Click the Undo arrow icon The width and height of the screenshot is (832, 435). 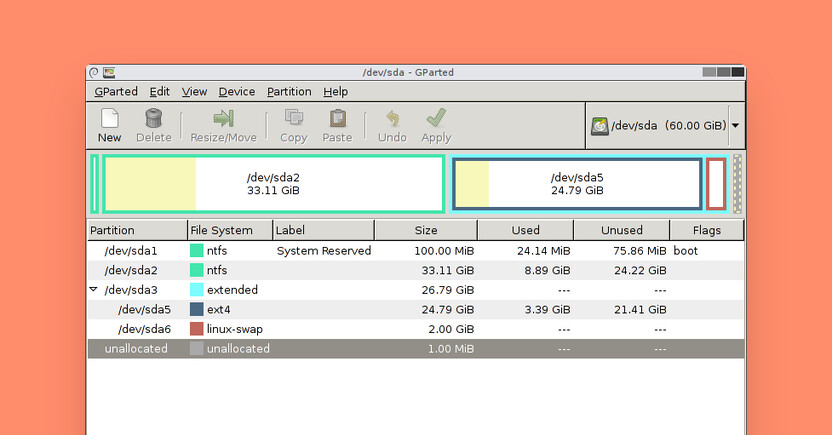[x=392, y=119]
